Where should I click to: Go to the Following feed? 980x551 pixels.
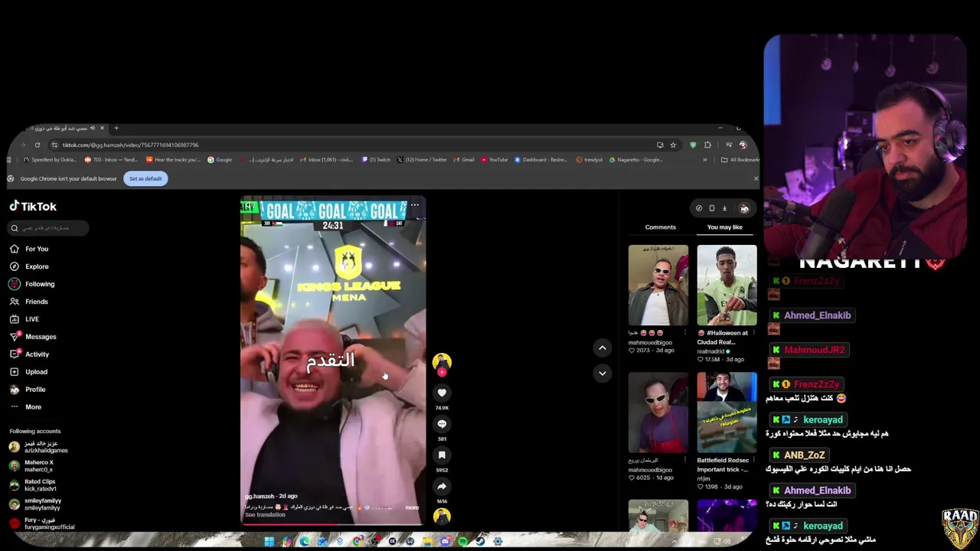[x=32, y=284]
